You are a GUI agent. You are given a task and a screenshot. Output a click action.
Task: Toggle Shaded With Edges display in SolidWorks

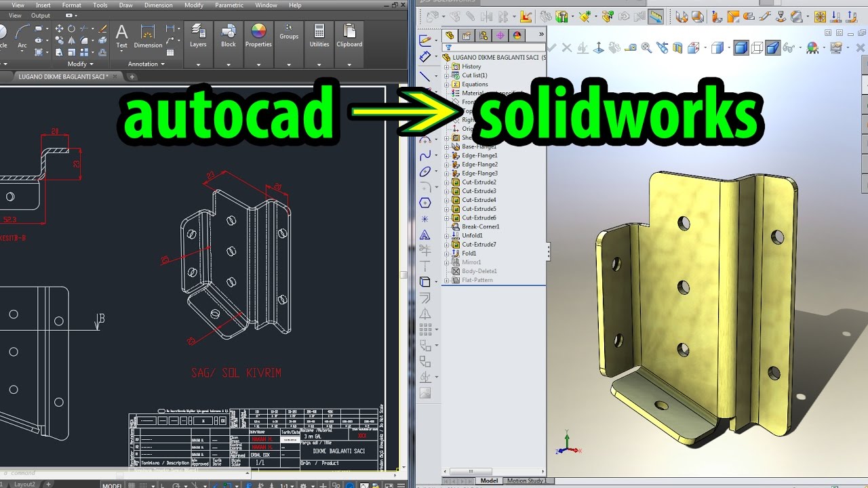[x=741, y=47]
